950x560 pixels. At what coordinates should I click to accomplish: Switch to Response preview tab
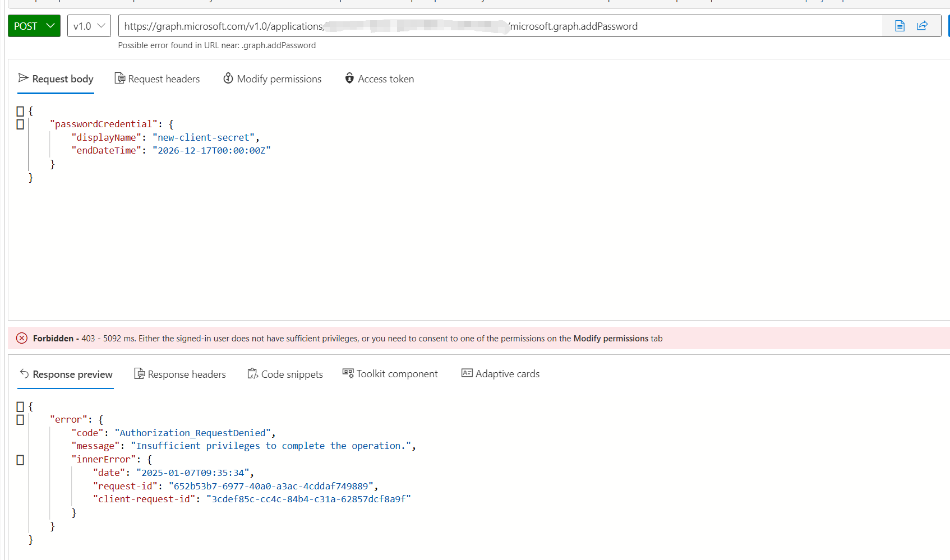click(x=66, y=374)
